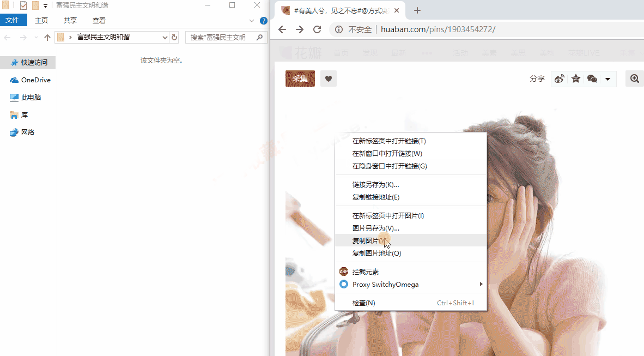
Task: Share the pin to Weibo
Action: [x=560, y=78]
